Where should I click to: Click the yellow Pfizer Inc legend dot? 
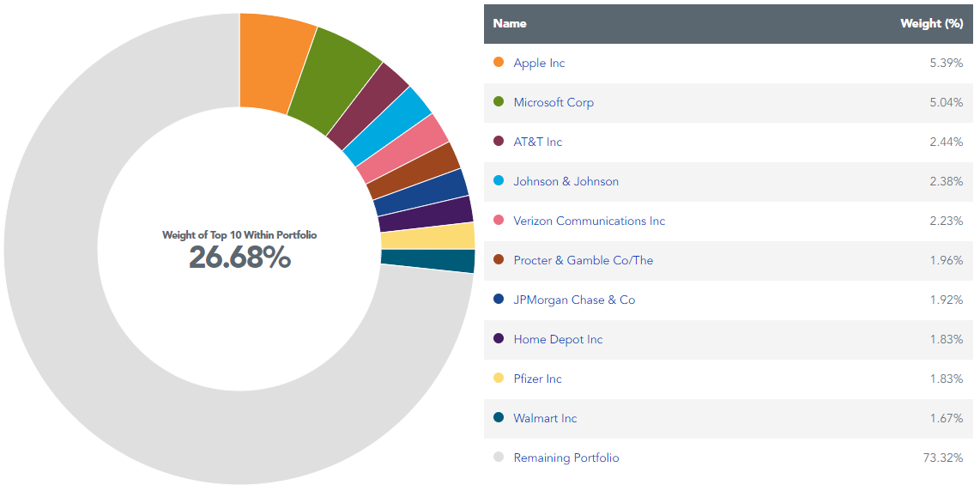498,378
